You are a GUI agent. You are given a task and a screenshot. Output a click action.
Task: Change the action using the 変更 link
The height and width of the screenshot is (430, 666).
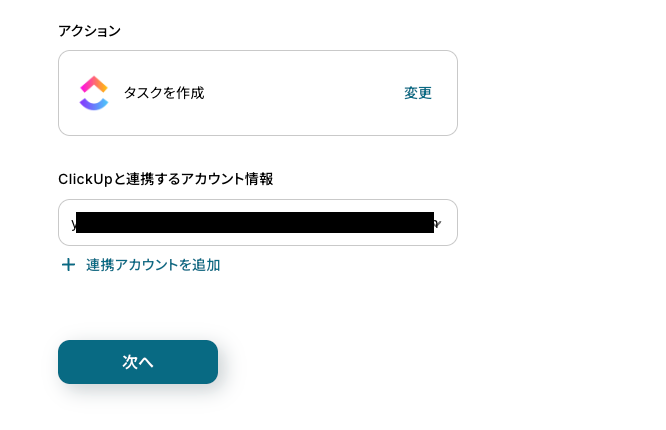pyautogui.click(x=418, y=93)
